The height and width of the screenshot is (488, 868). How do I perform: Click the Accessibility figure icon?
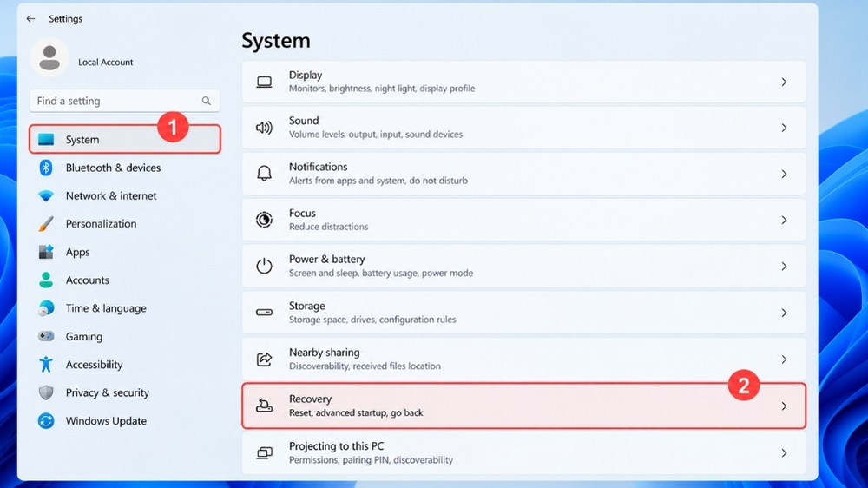46,364
